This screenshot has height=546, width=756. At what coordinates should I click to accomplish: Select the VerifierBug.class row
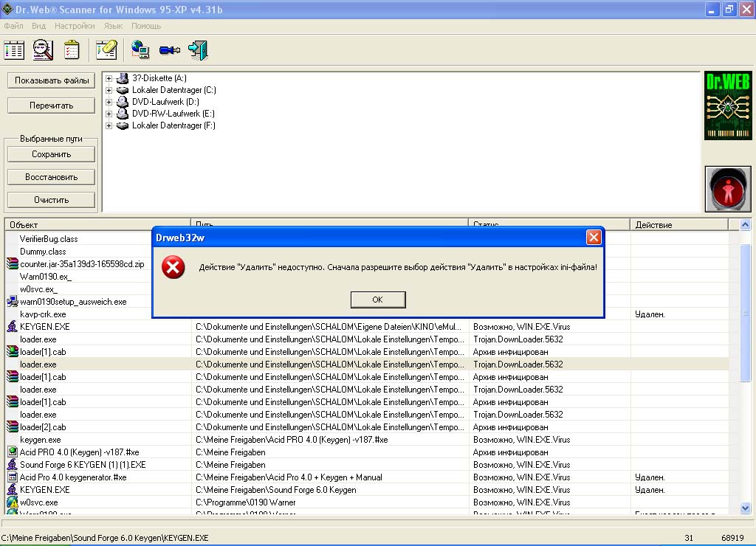click(49, 239)
